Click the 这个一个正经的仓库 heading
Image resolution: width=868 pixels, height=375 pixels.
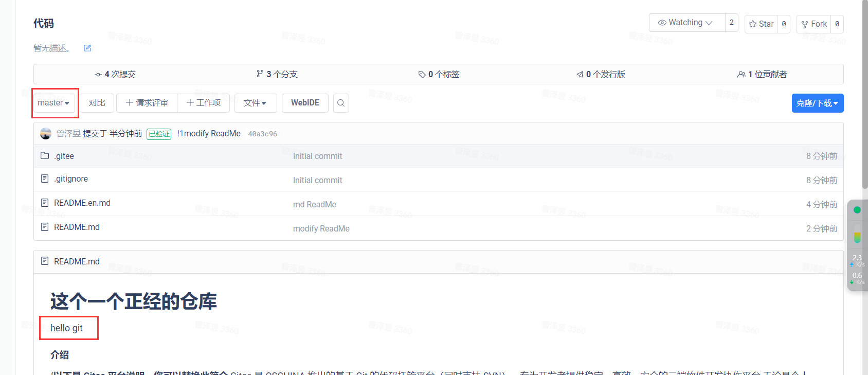(x=134, y=301)
